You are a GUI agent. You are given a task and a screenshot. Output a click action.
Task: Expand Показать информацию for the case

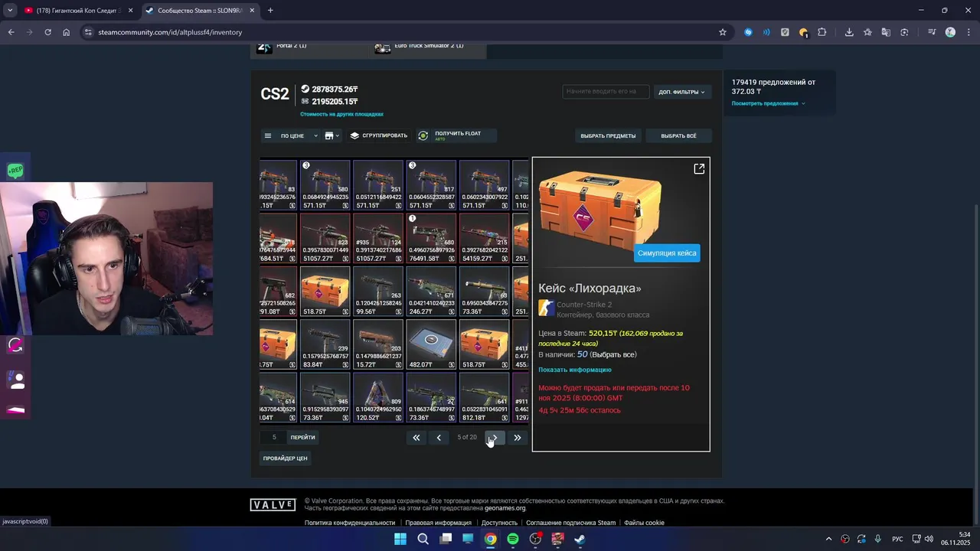(575, 370)
